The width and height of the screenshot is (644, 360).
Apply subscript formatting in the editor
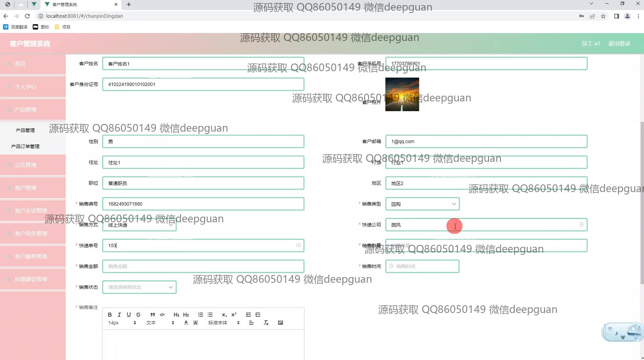coord(224,315)
